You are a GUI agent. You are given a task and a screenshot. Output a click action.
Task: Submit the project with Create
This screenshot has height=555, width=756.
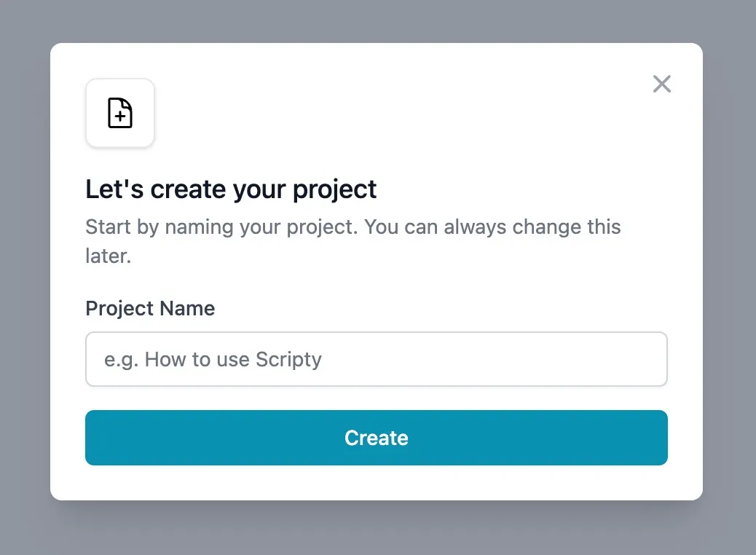coord(376,438)
